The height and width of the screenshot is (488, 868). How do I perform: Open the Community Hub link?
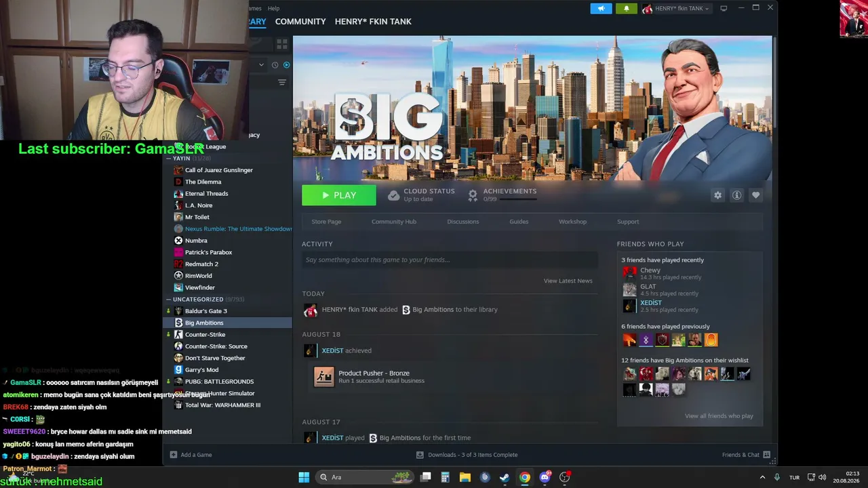pyautogui.click(x=394, y=222)
